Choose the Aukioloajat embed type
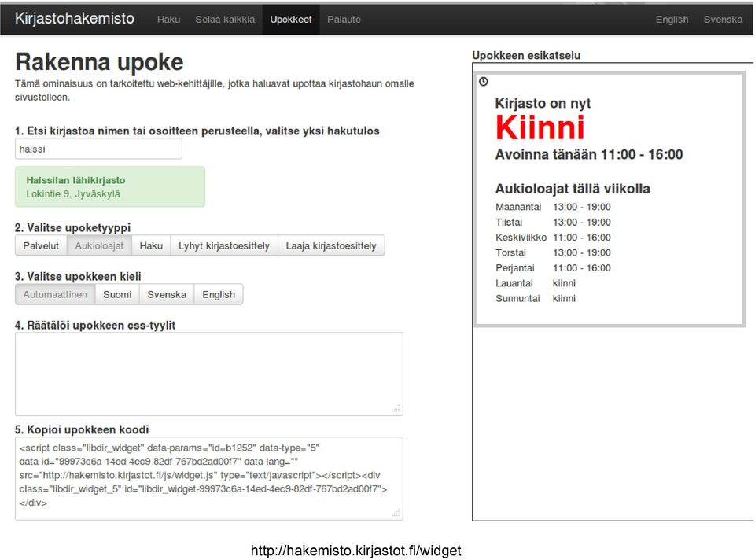Image resolution: width=755 pixels, height=560 pixels. point(99,245)
